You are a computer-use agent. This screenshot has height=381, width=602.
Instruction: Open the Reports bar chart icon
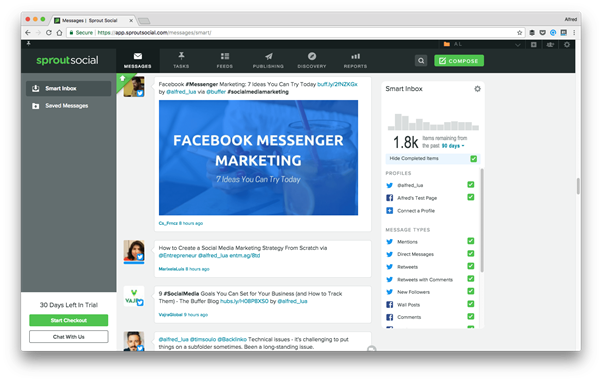(x=356, y=56)
